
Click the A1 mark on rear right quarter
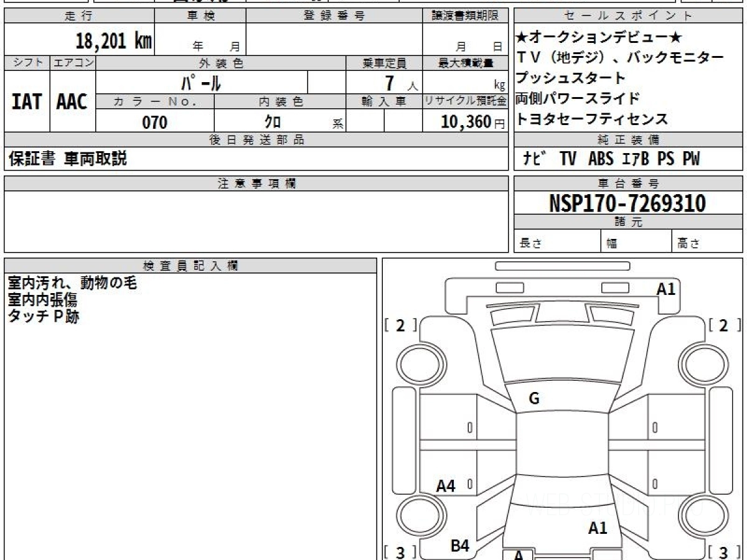598,528
